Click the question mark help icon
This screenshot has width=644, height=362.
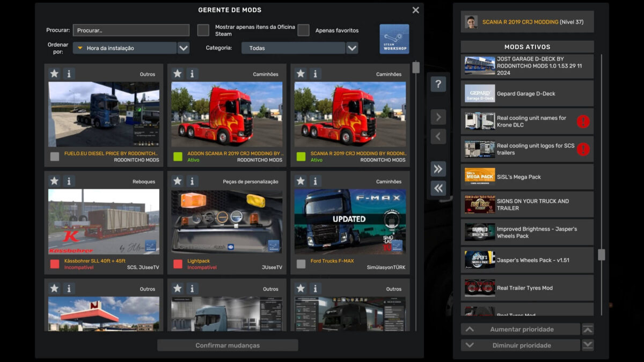coord(438,84)
